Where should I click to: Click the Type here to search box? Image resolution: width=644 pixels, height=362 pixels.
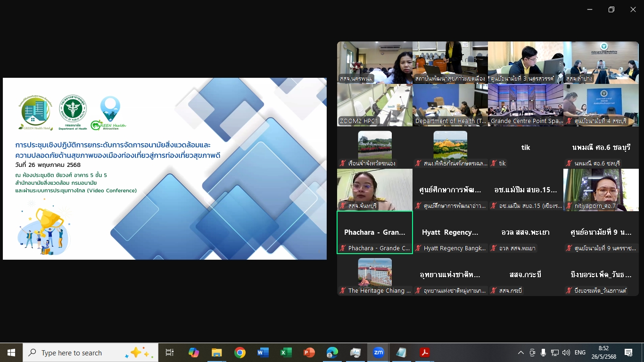point(91,353)
